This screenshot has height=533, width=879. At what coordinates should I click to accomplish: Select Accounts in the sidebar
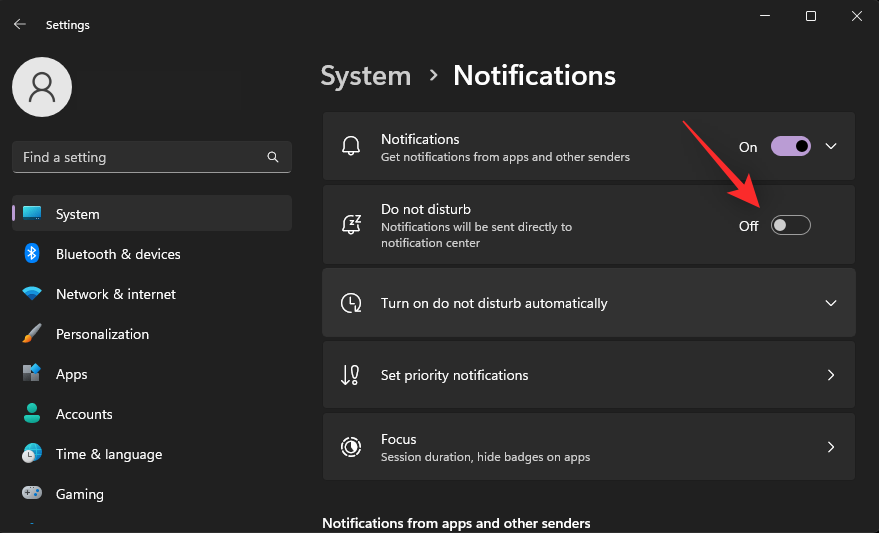point(84,414)
